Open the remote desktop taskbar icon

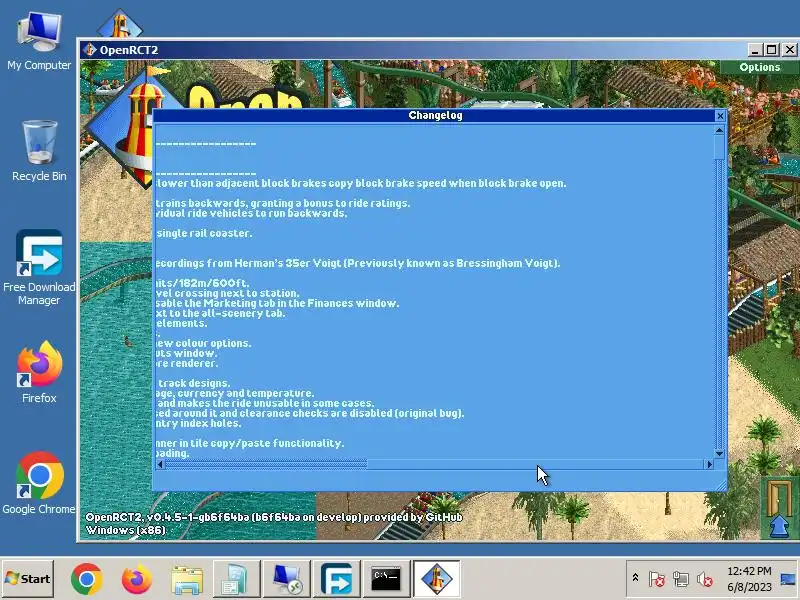287,579
